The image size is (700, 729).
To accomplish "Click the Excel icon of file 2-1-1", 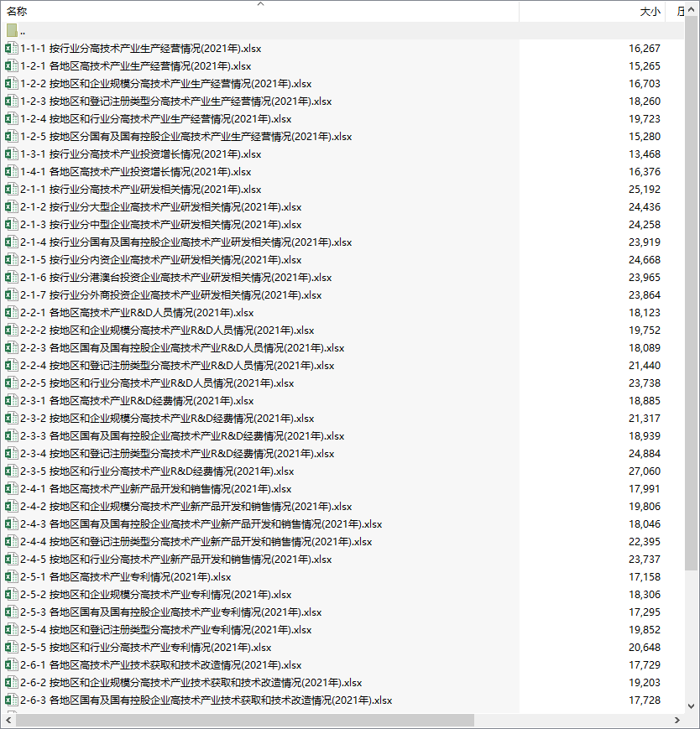I will click(11, 190).
